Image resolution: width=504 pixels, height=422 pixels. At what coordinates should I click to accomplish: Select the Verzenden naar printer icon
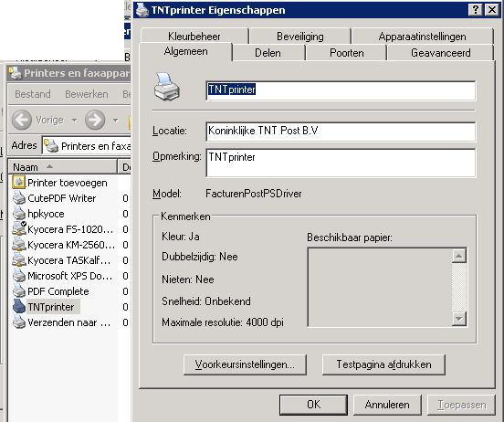click(x=18, y=322)
